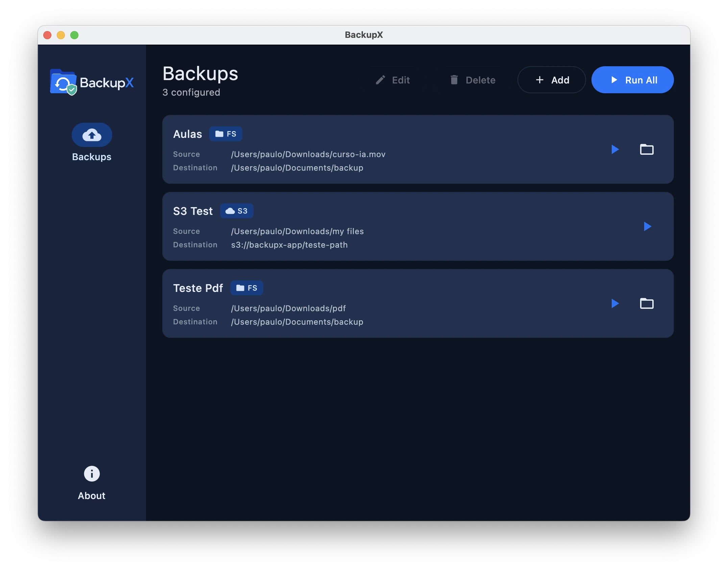Click the '3 configured' subtitle
This screenshot has width=728, height=571.
(x=191, y=92)
